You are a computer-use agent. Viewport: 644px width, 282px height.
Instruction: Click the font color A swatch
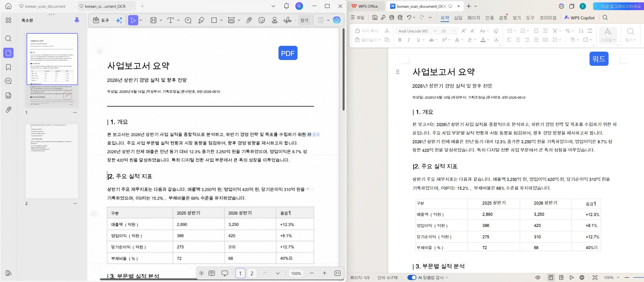pyautogui.click(x=483, y=40)
